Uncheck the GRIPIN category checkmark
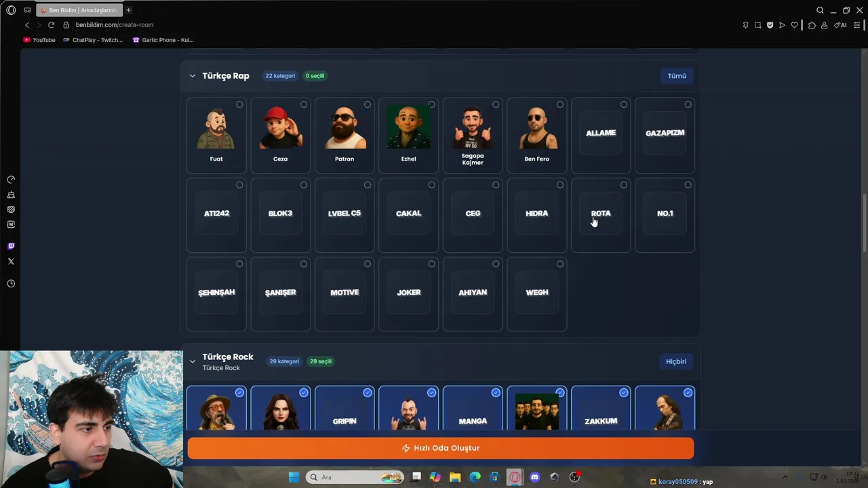This screenshot has width=868, height=488. [368, 392]
